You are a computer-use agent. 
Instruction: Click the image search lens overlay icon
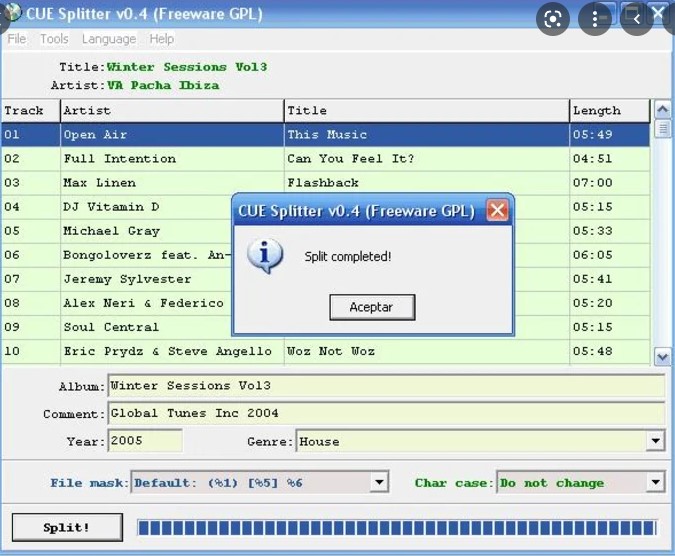click(553, 19)
